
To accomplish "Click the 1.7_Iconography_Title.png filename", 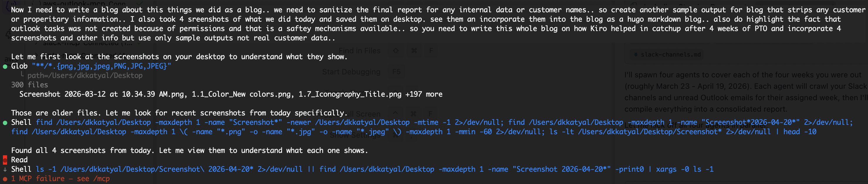I will coord(350,94).
